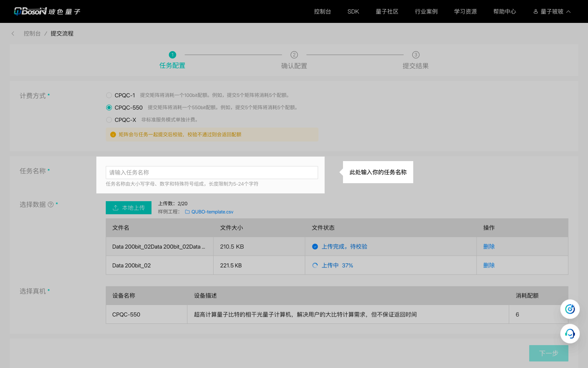This screenshot has height=368, width=588.
Task: Click the file name cell Data 200bit_02
Action: pos(160,265)
